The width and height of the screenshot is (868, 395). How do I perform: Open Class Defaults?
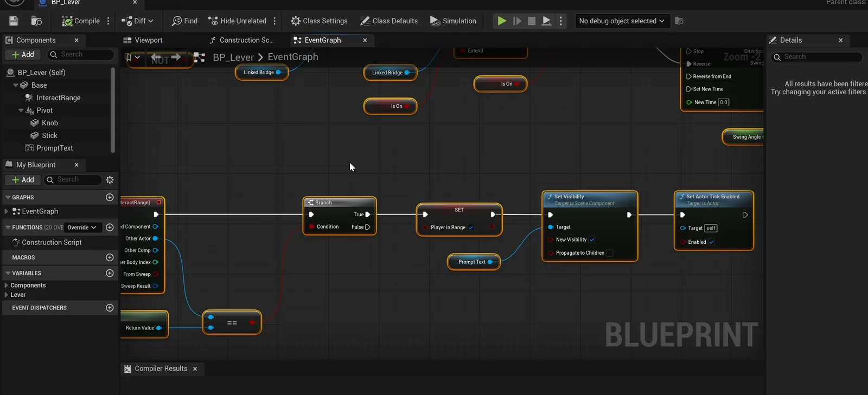(389, 21)
